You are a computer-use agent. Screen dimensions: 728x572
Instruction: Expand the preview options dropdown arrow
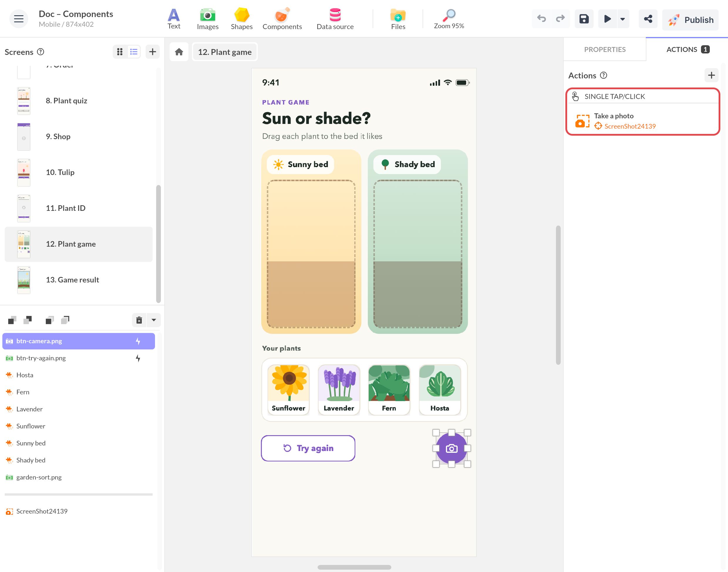[x=623, y=19]
